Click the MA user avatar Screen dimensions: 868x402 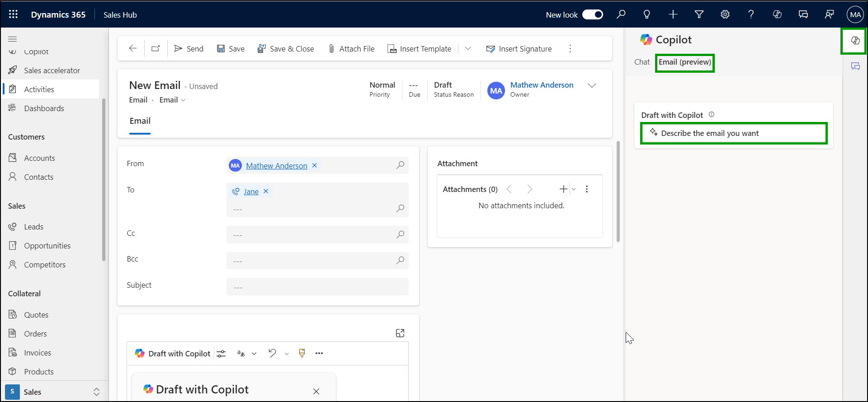pos(855,14)
